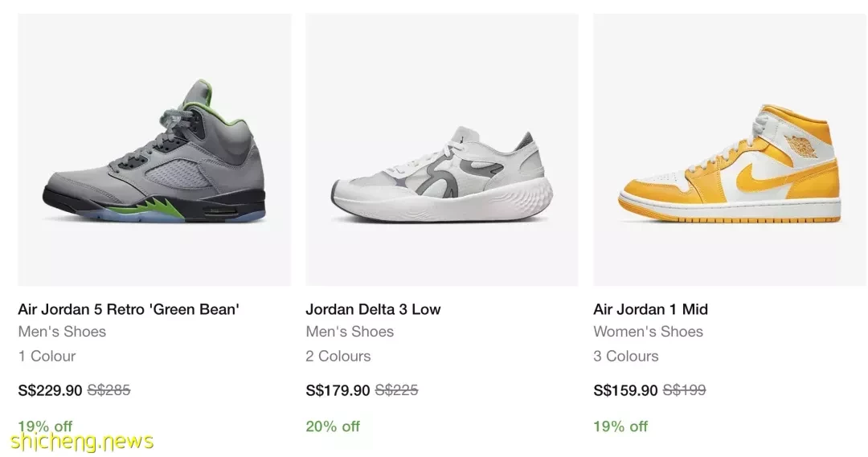This screenshot has width=868, height=457.
Task: Click the Jordan Delta 3 Low title
Action: tap(373, 308)
